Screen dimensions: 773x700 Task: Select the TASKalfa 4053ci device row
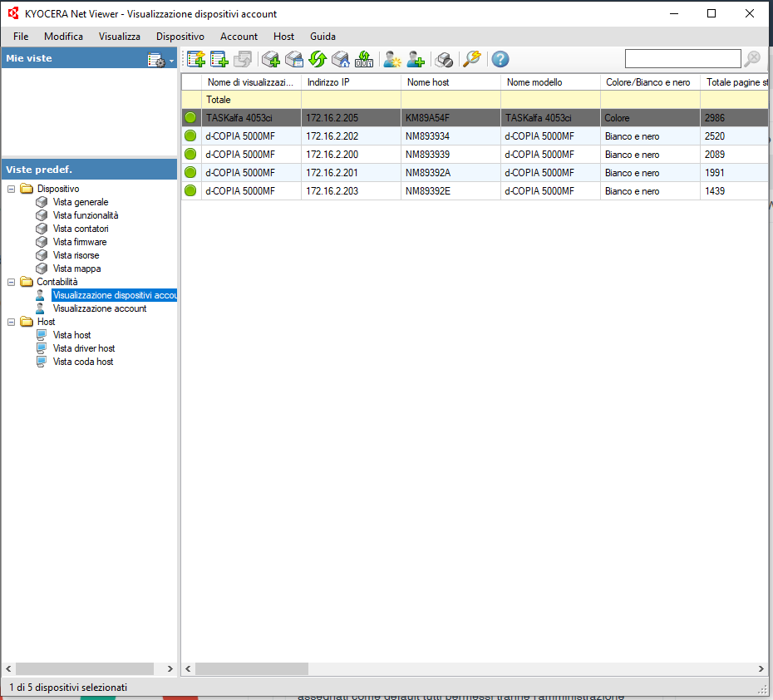[x=475, y=118]
